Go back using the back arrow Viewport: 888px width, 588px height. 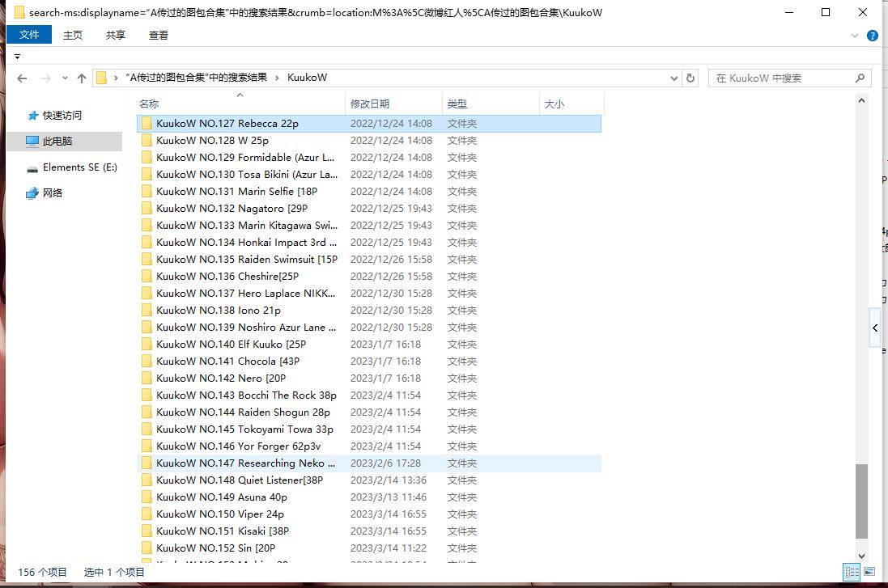[22, 78]
